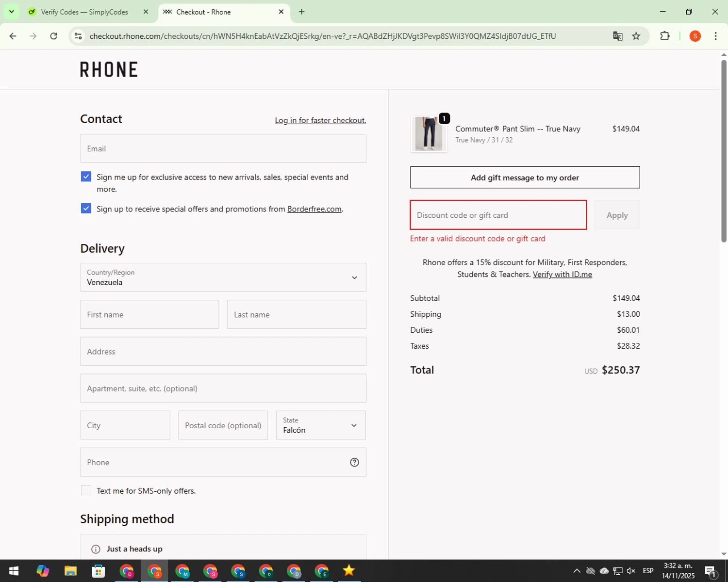This screenshot has width=728, height=582.
Task: Open the tab search dropdown arrow
Action: pyautogui.click(x=12, y=12)
